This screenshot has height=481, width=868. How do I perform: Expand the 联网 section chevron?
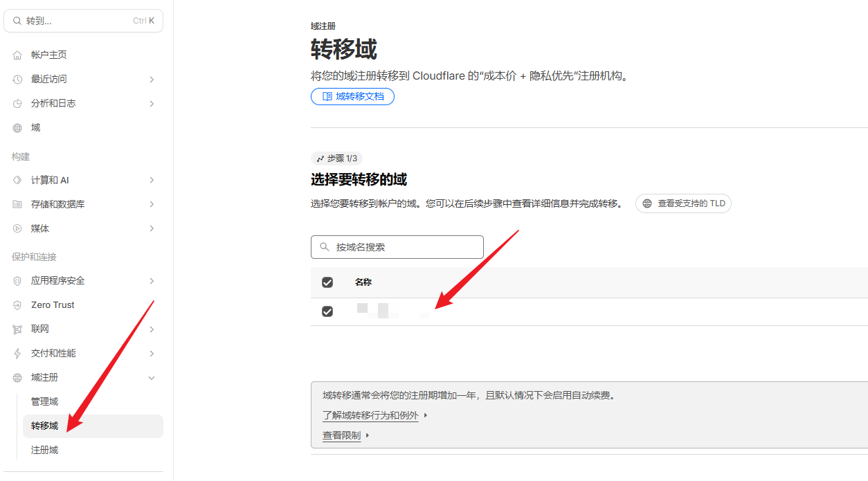coord(152,329)
